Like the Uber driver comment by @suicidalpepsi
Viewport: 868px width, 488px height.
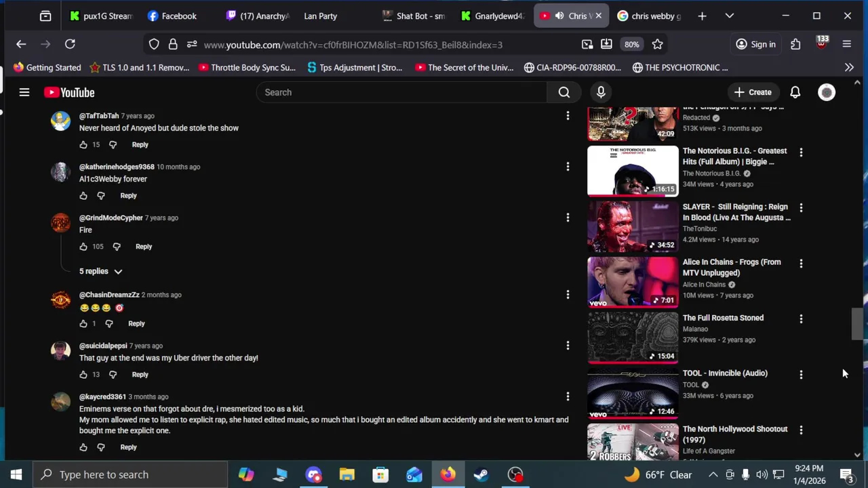(x=83, y=374)
